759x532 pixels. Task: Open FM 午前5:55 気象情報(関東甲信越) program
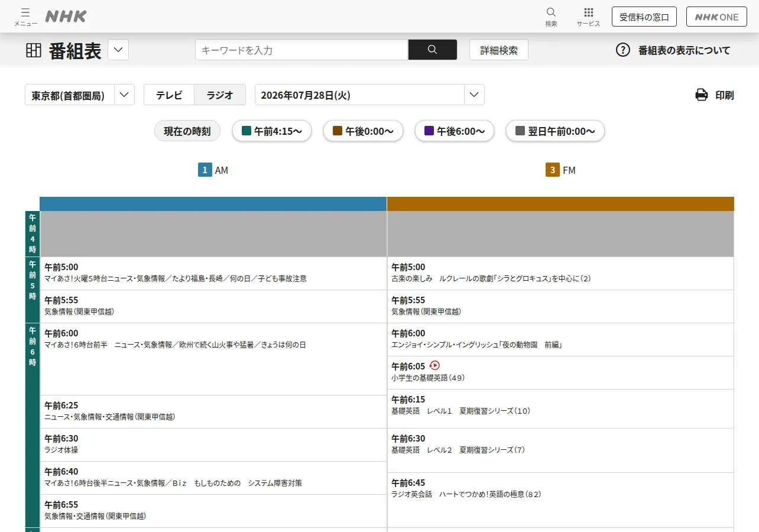pos(560,306)
